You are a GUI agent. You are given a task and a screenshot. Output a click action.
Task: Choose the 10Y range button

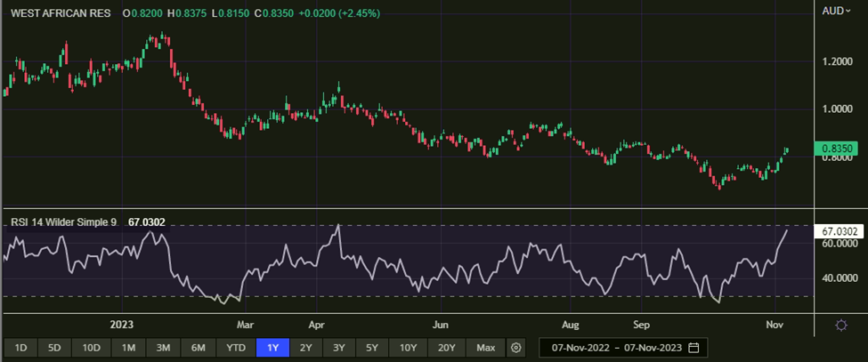408,348
